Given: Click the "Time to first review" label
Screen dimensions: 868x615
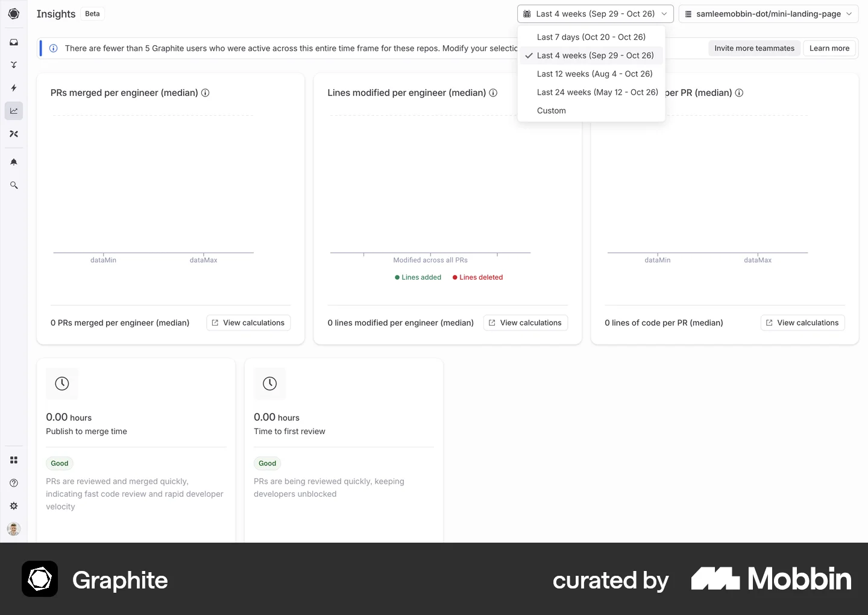Looking at the screenshot, I should [x=289, y=431].
